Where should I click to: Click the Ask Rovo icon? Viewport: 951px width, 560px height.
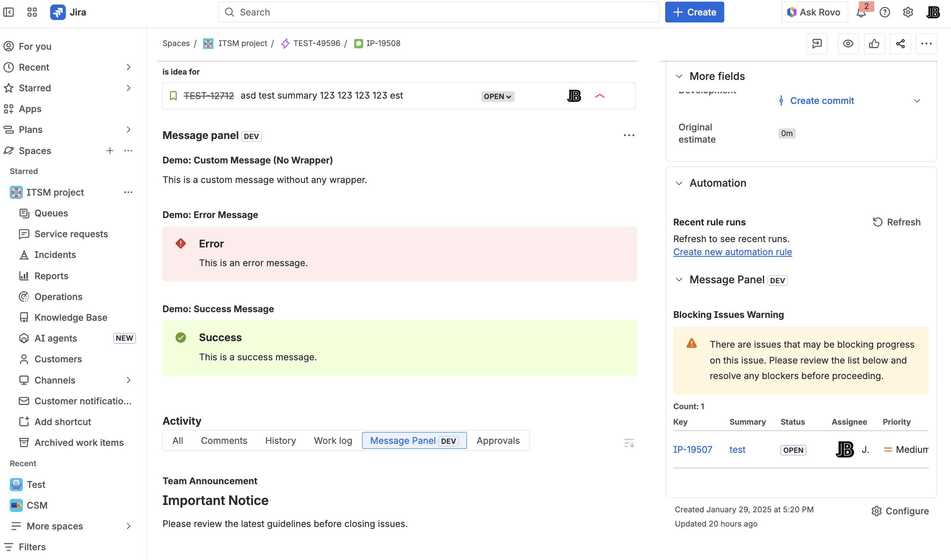coord(792,12)
